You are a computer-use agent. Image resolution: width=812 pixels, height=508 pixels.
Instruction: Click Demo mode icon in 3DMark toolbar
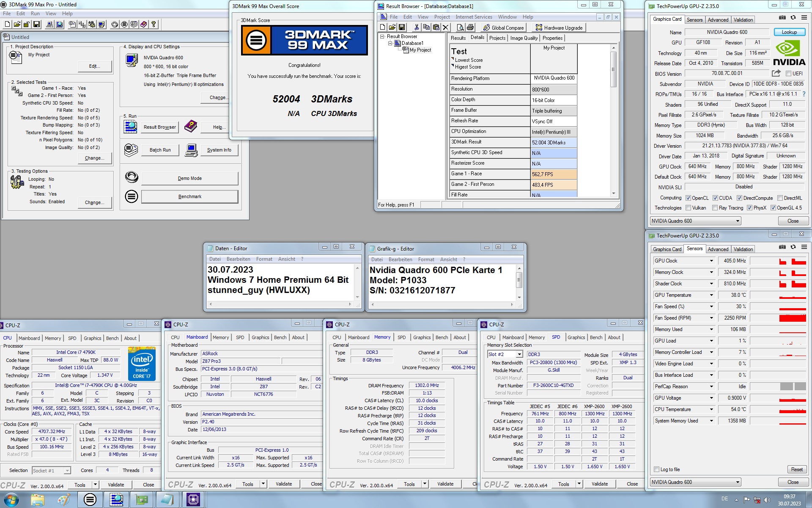pos(115,25)
